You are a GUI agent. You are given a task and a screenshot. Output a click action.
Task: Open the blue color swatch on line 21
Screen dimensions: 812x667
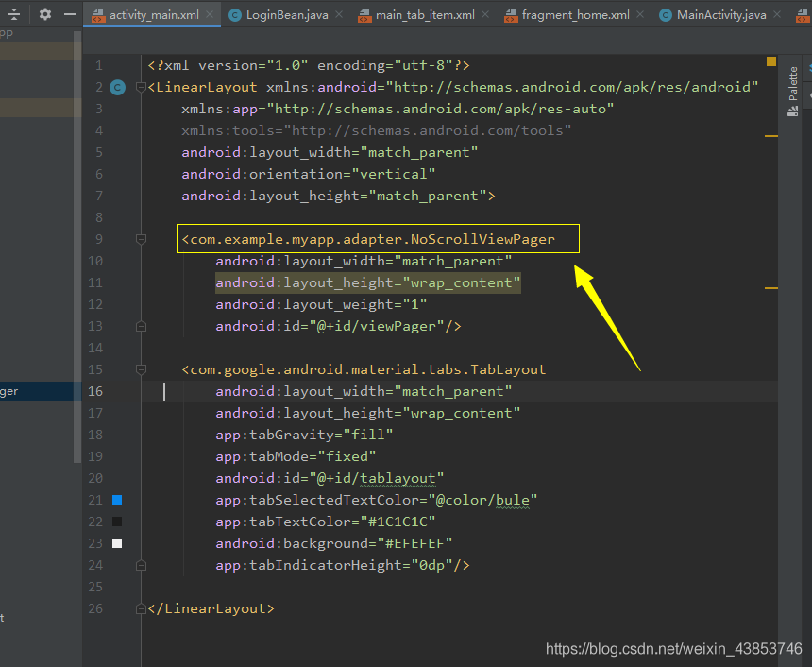[117, 500]
